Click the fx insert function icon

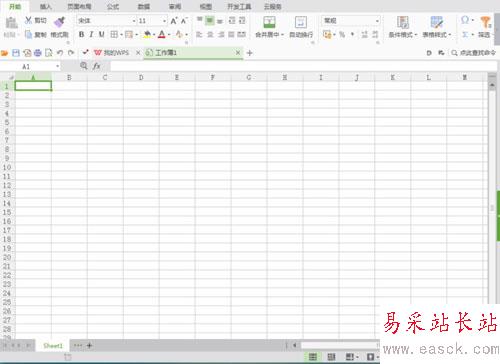(97, 66)
